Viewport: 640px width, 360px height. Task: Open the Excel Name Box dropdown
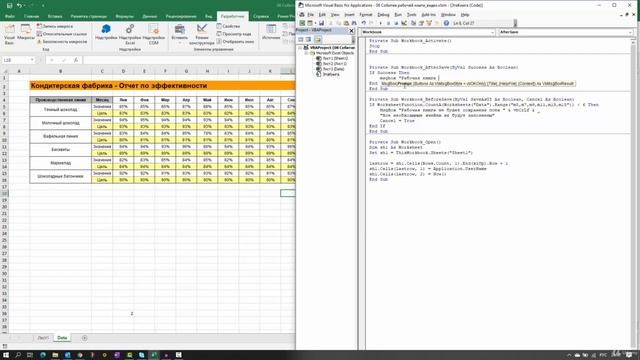(32, 60)
